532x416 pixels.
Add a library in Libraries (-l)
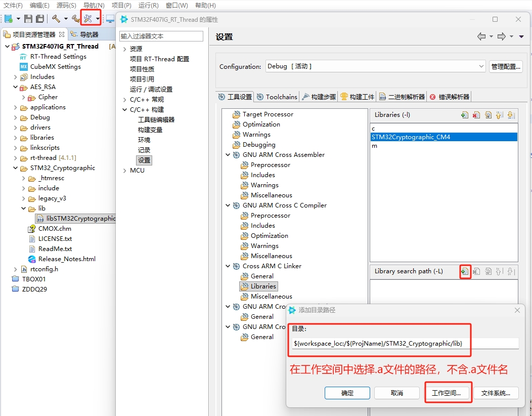click(x=465, y=115)
